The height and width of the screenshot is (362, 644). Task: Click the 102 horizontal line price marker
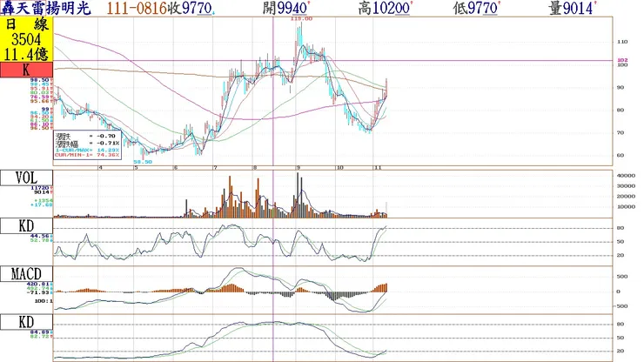622,60
